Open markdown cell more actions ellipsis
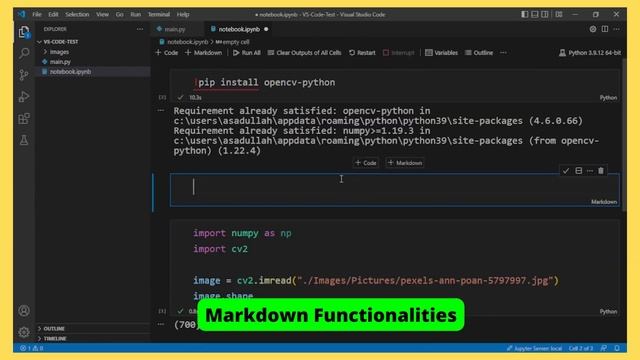The width and height of the screenshot is (640, 360). pyautogui.click(x=590, y=171)
